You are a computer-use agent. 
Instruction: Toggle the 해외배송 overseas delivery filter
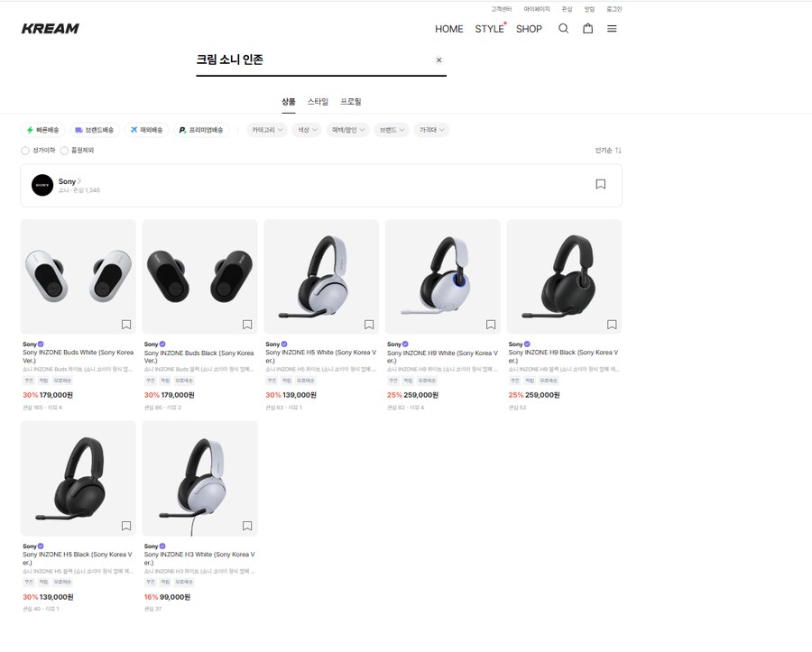146,130
